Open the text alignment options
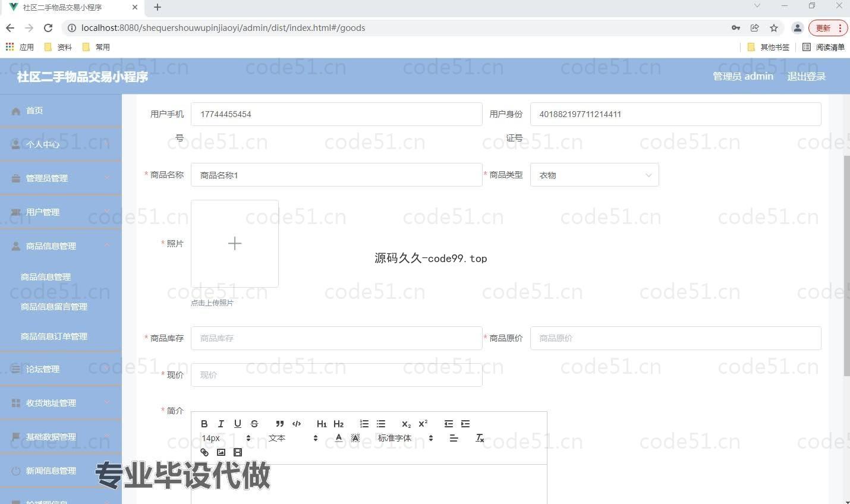This screenshot has width=850, height=504. pos(454,438)
